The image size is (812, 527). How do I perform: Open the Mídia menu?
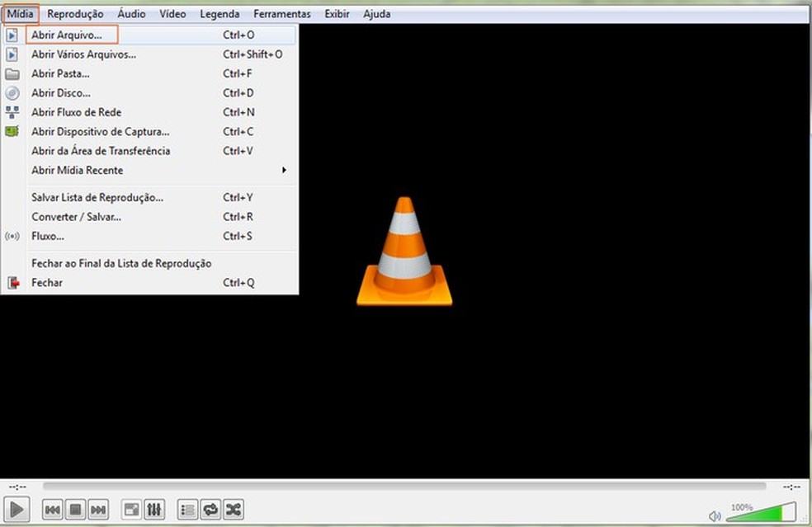point(20,13)
